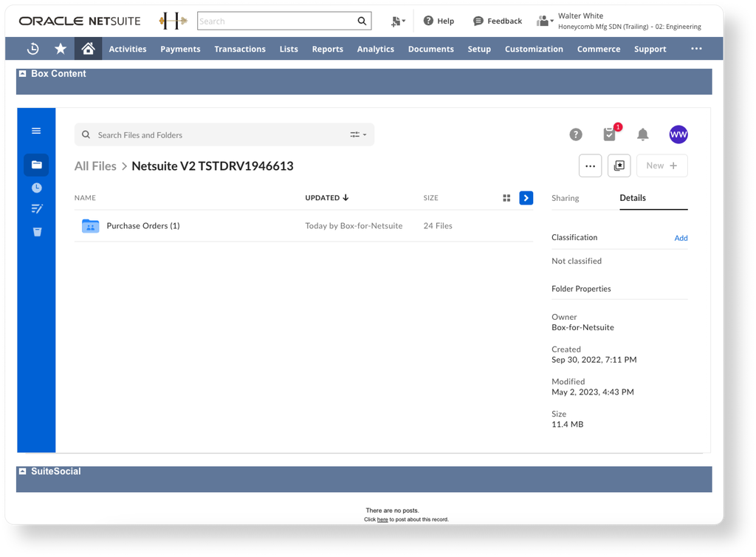
Task: Open the shortcuts star icon
Action: [x=61, y=49]
